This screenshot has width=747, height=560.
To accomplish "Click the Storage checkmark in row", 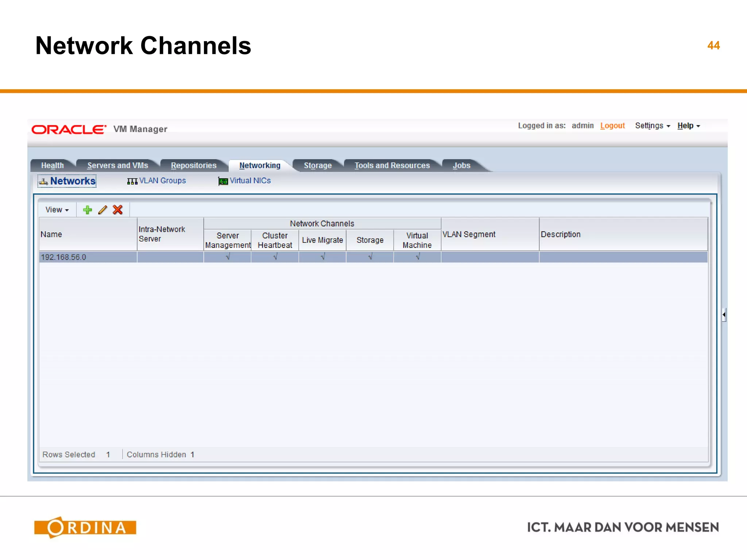I will tap(370, 257).
